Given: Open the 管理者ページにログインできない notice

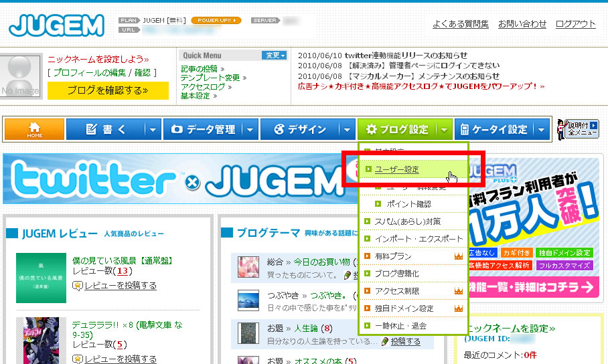Looking at the screenshot, I should point(423,66).
